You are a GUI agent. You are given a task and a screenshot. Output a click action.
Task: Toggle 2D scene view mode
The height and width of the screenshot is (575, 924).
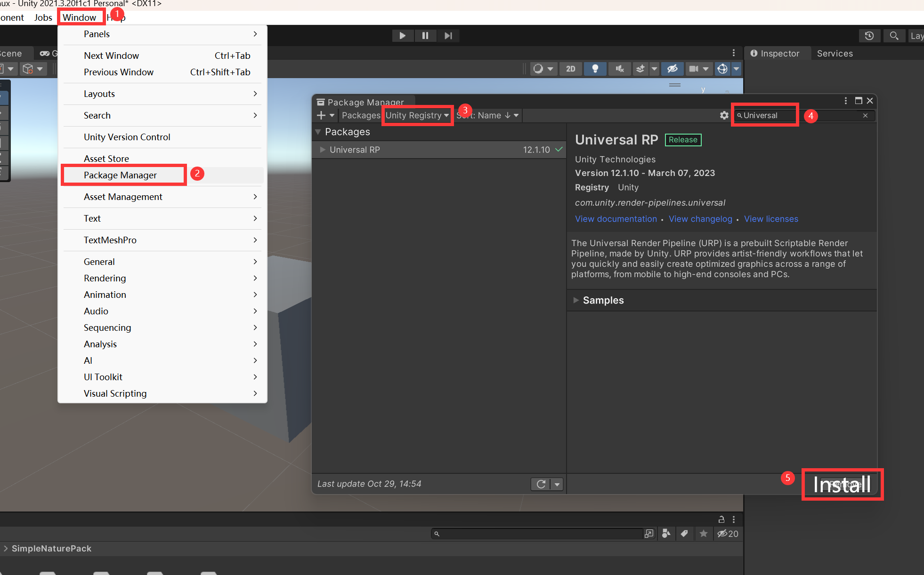pos(570,69)
